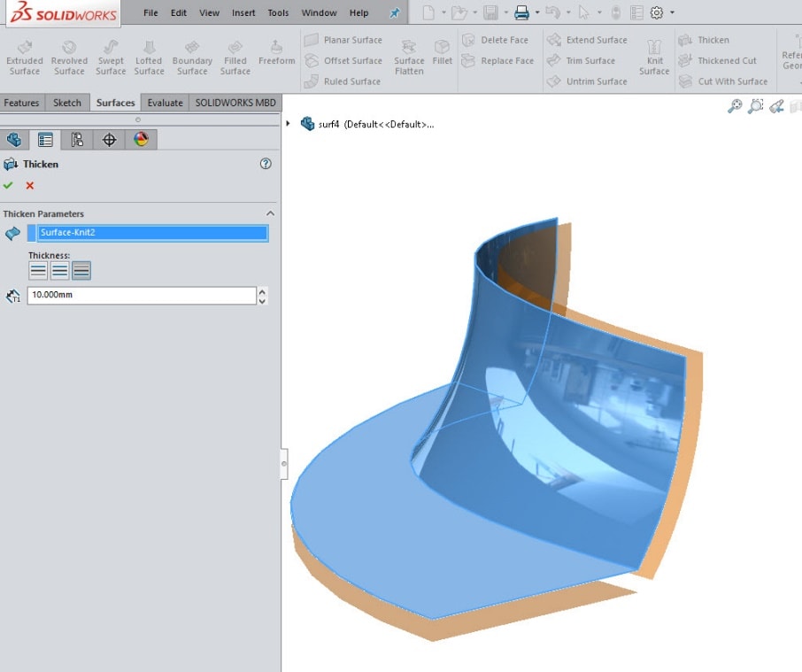Screen dimensions: 802x672
Task: Choose Cut With Surface command
Action: click(722, 81)
